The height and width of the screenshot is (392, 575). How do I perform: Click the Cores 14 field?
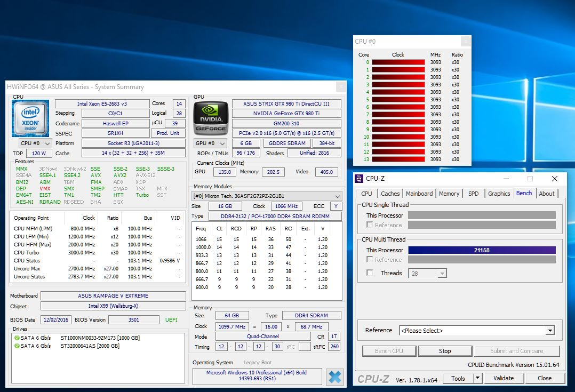(x=179, y=104)
